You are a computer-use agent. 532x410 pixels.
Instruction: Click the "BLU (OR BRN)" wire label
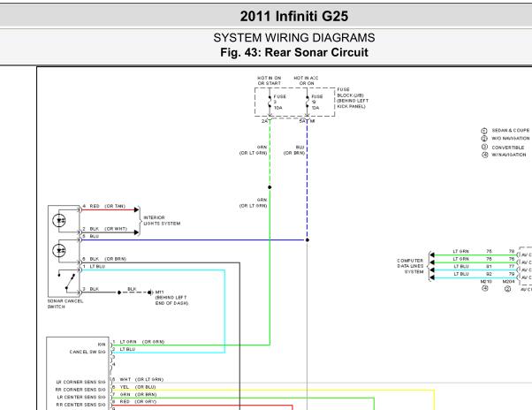coord(294,150)
